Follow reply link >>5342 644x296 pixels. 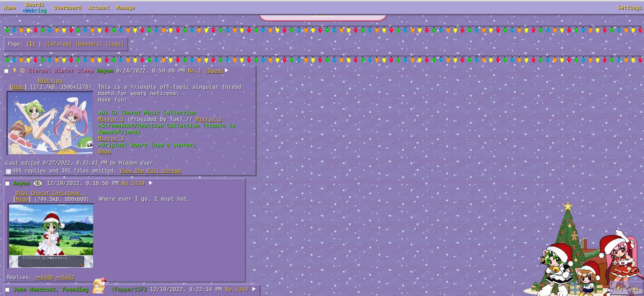(65, 277)
